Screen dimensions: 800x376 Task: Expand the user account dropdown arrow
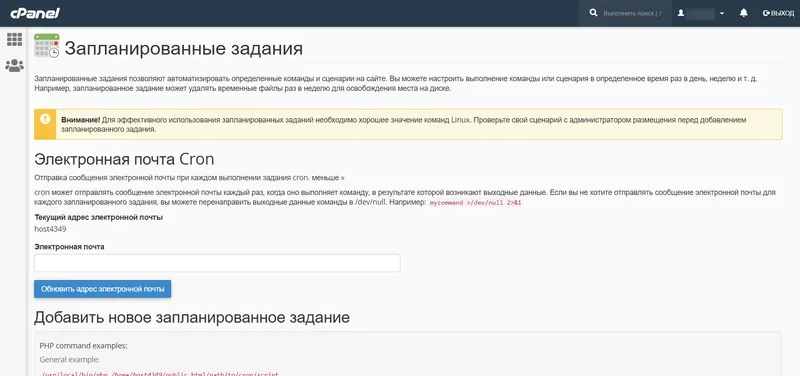[721, 14]
